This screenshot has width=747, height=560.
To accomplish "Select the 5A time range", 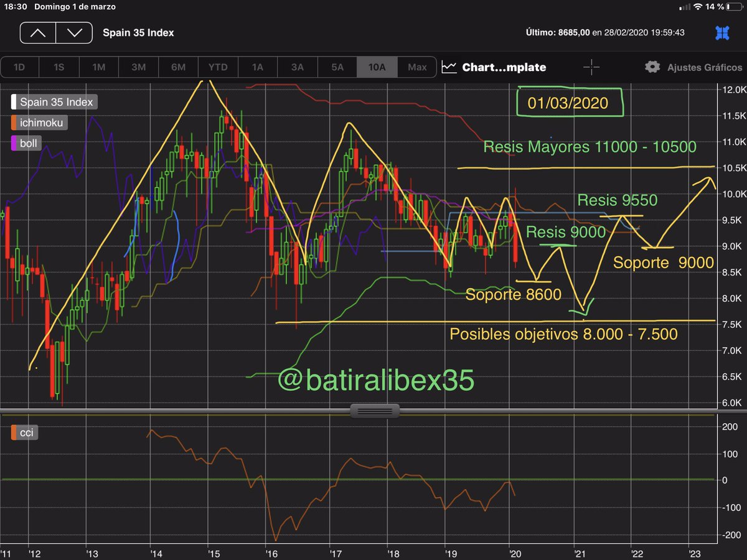I will 337,67.
